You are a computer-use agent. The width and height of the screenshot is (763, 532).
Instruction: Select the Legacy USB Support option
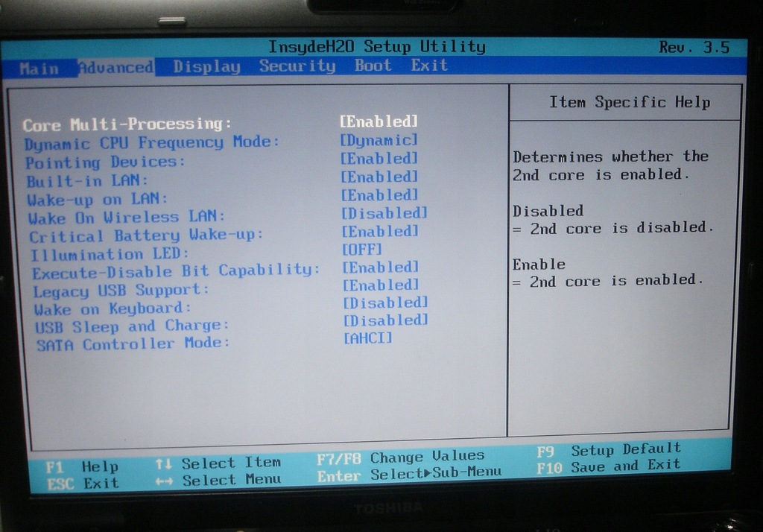(121, 290)
